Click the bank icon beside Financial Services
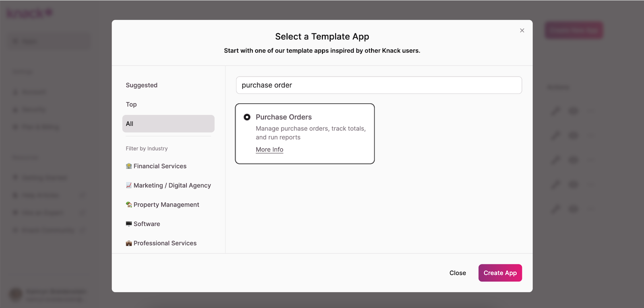 pos(129,166)
